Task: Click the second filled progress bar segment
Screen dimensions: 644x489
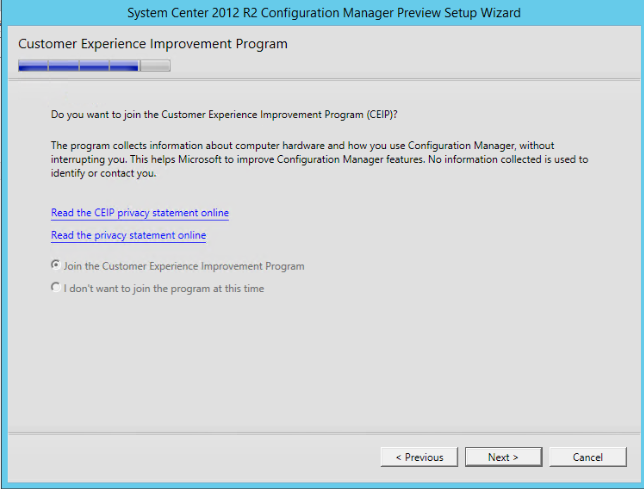Action: pos(63,66)
